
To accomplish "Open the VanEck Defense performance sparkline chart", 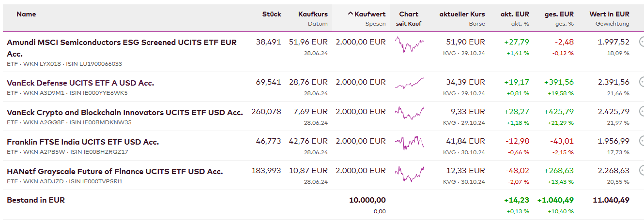I will pyautogui.click(x=410, y=83).
